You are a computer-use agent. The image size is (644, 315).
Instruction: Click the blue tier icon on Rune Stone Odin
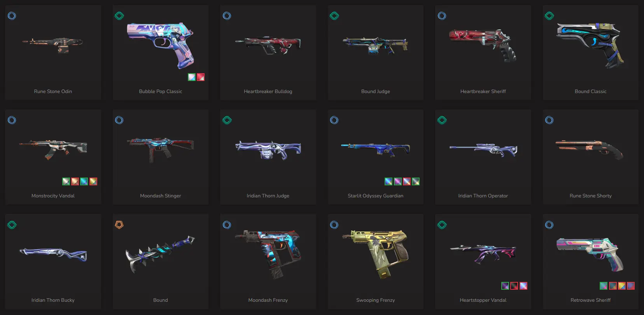12,16
